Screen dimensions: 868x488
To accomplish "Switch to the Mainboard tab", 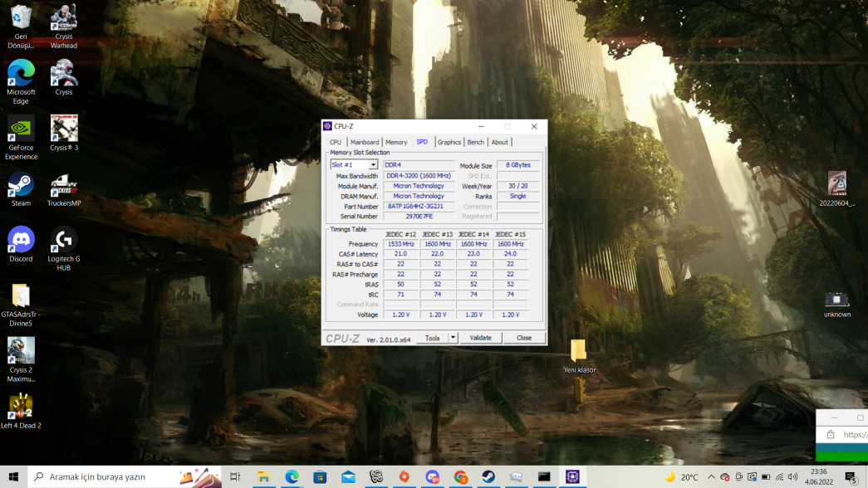I will (x=364, y=142).
